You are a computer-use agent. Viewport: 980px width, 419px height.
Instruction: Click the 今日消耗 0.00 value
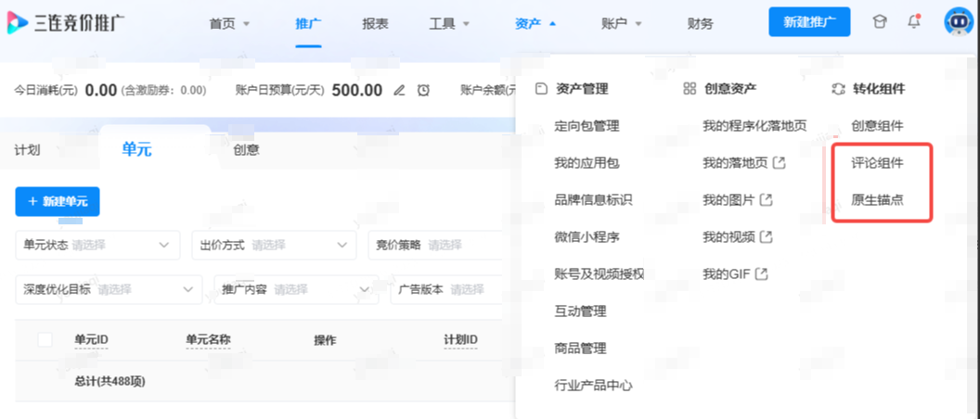coord(101,91)
